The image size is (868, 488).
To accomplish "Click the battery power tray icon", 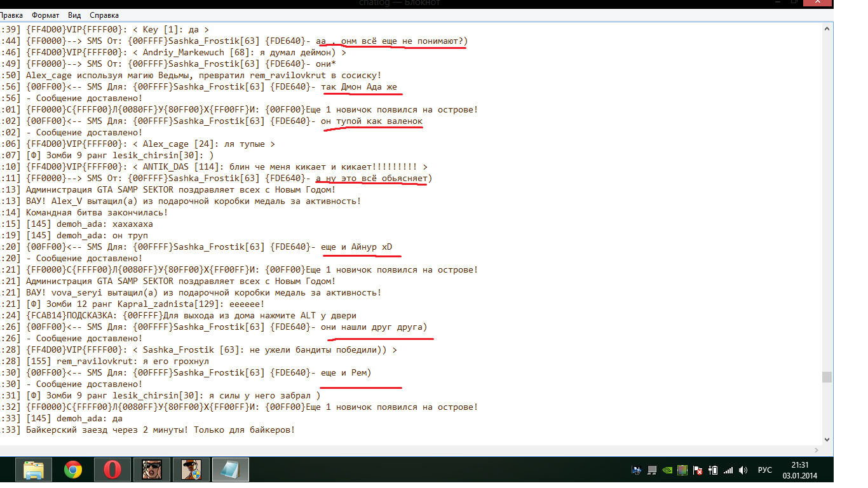I will 713,470.
